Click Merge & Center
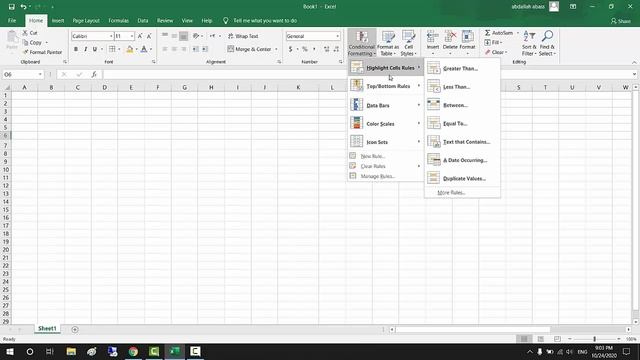 (x=249, y=49)
